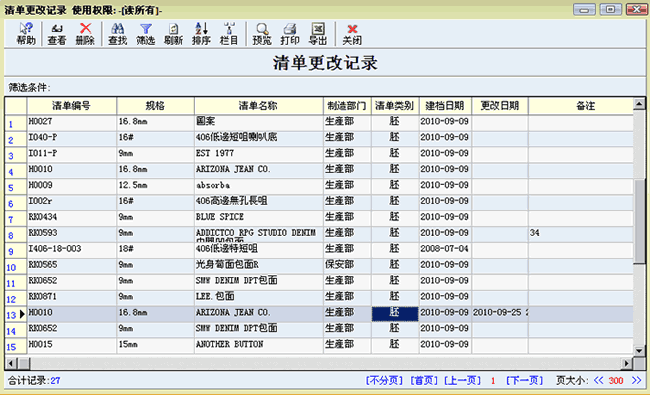This screenshot has height=395, width=650.
Task: Click the 18# spec cell
Action: (155, 249)
